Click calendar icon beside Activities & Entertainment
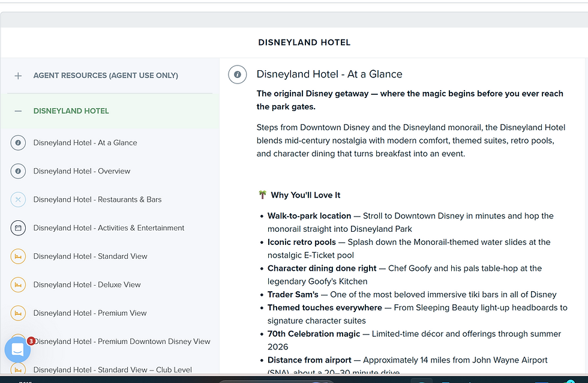588x383 pixels. point(18,228)
